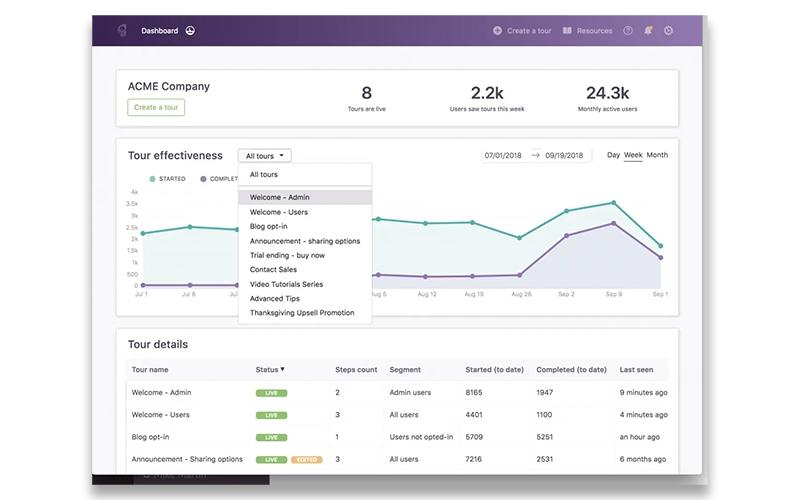Open the Dashboard header link
The height and width of the screenshot is (500, 800).
coord(160,31)
